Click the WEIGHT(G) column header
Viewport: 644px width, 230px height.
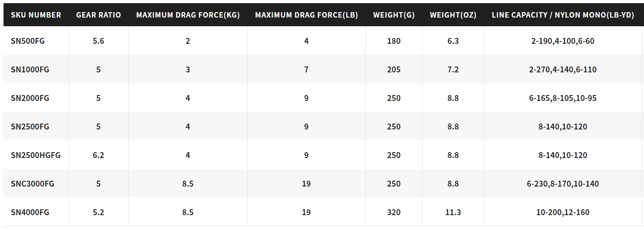(x=394, y=15)
